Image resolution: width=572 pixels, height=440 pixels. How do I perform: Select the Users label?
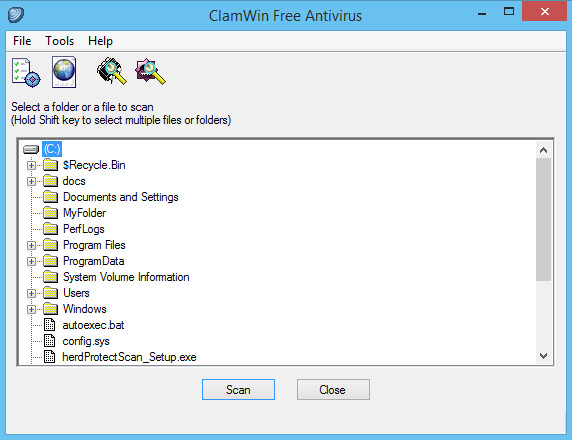(x=76, y=293)
